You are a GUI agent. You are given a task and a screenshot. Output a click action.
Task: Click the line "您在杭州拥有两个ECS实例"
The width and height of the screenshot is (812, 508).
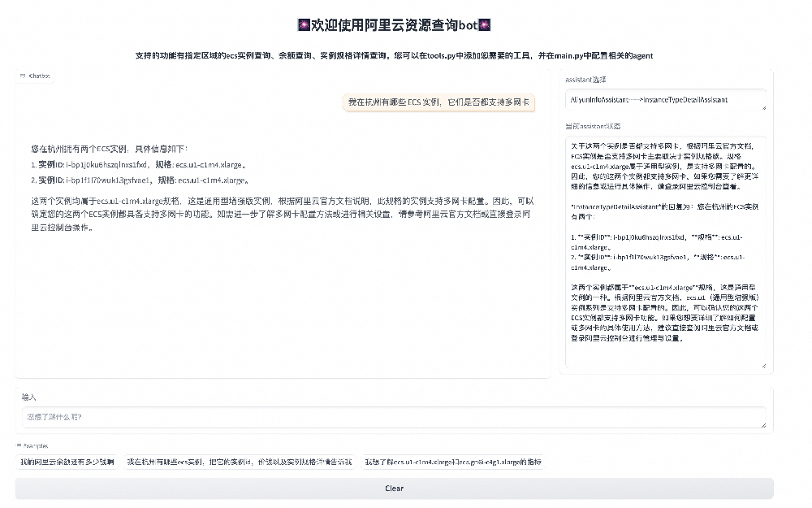(109, 149)
